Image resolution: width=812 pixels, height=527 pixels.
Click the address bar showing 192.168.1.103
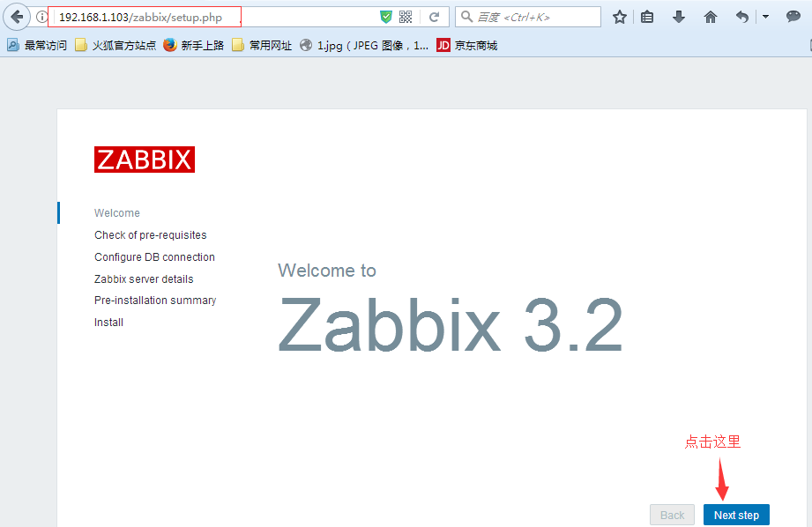coord(176,17)
